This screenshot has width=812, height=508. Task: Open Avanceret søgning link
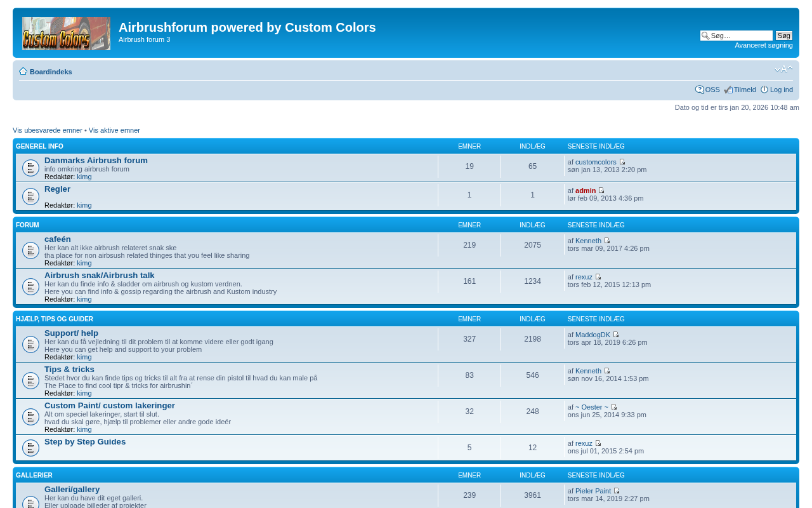(764, 45)
